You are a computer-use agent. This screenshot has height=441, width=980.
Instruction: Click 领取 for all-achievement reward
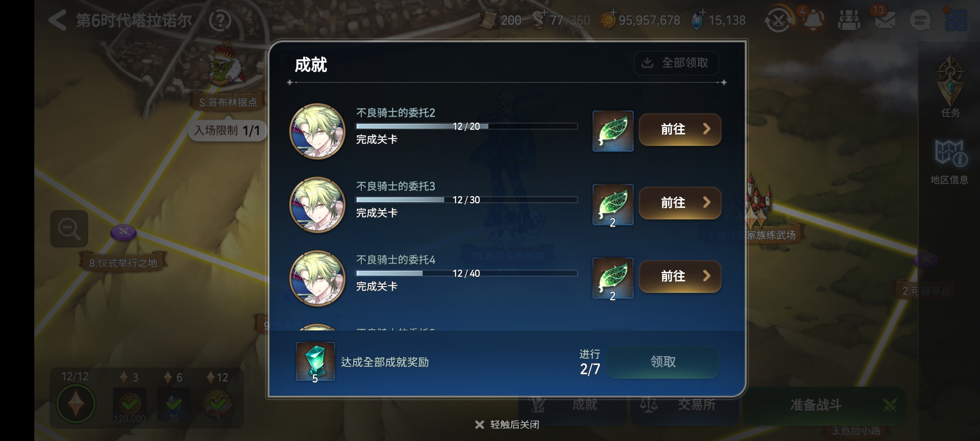[662, 362]
